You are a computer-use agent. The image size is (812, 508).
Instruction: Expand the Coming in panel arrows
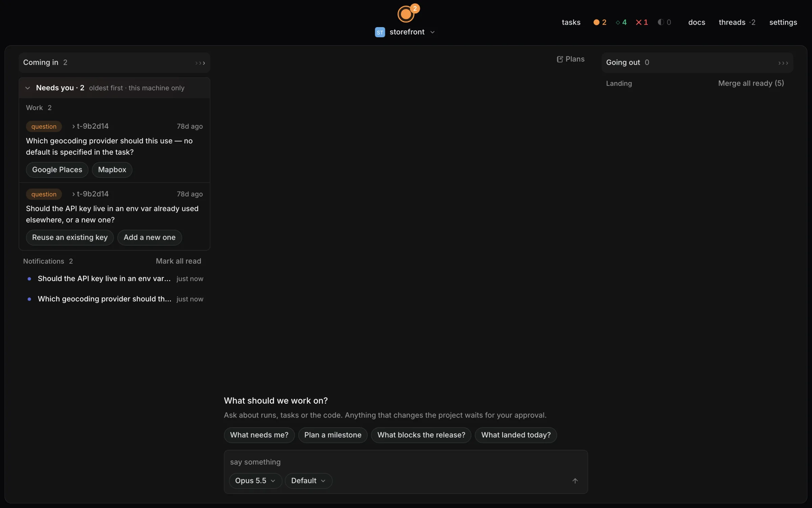point(200,63)
